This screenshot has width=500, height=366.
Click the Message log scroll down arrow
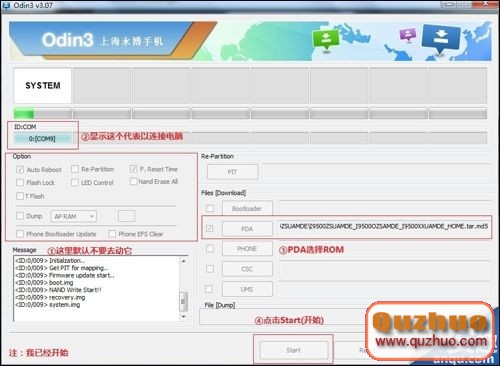point(184,317)
